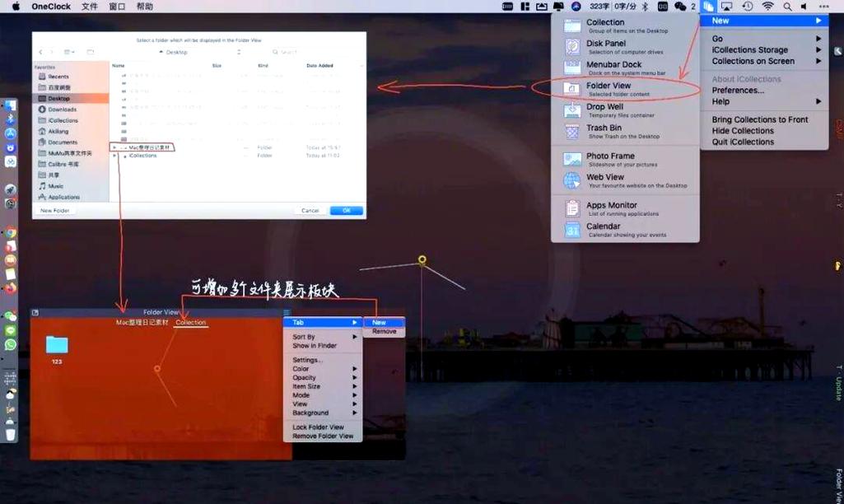Select Remove Folder View
844x504 pixels.
[323, 436]
